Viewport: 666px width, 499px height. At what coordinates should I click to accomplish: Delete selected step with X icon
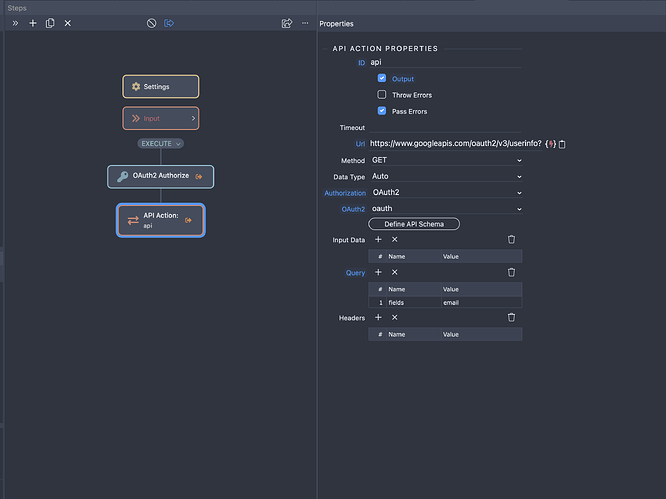(x=68, y=23)
